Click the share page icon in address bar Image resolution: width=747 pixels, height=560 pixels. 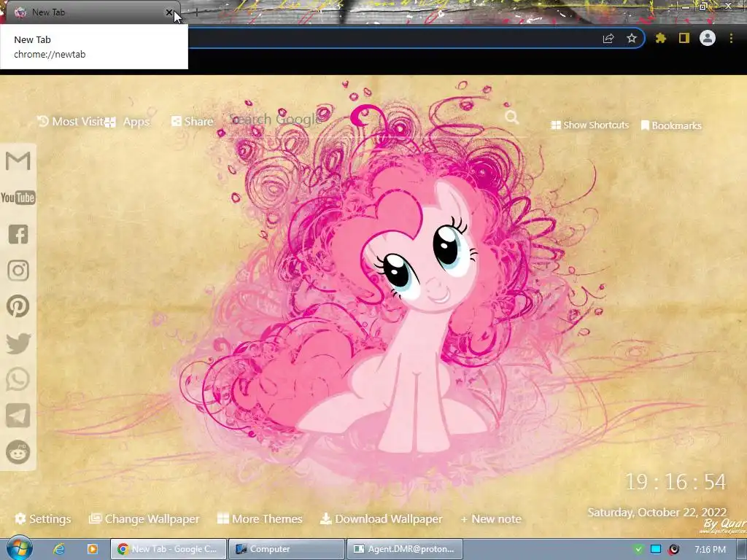(x=608, y=38)
